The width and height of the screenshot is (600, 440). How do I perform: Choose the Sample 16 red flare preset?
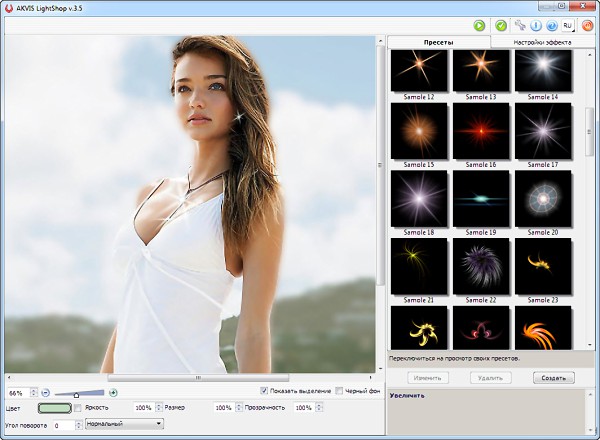[481, 131]
